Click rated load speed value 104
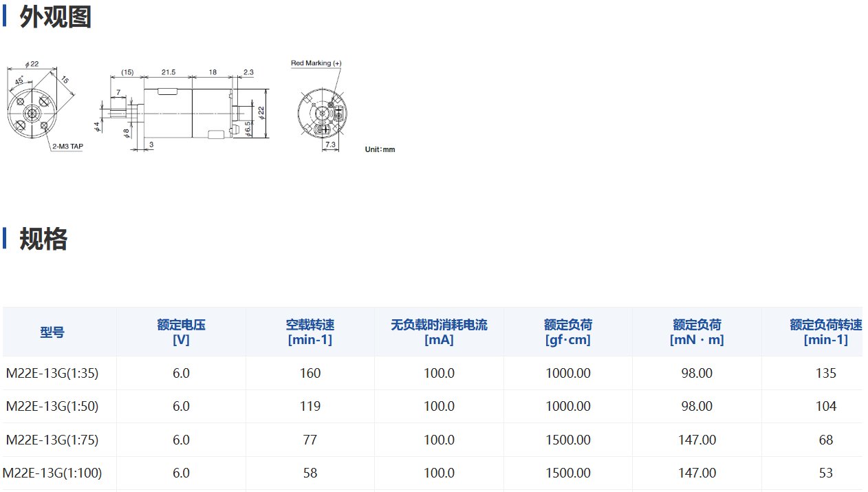 (826, 406)
